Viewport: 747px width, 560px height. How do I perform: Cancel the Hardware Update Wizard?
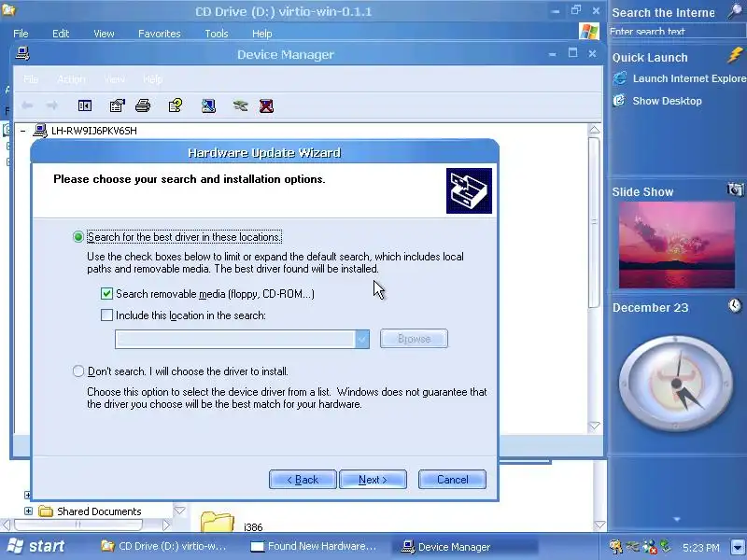(x=452, y=480)
